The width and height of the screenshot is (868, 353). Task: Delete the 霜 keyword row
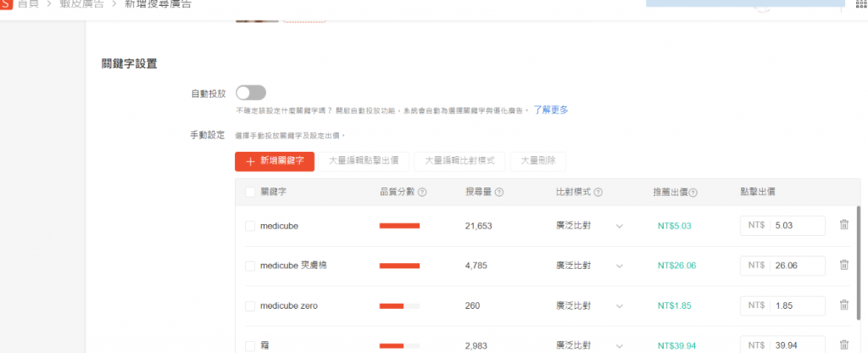click(844, 345)
